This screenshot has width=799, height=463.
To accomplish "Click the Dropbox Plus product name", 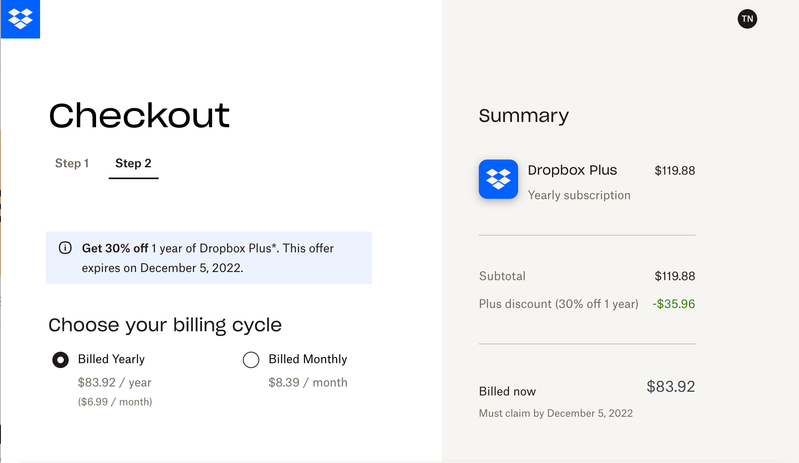I will pos(572,170).
